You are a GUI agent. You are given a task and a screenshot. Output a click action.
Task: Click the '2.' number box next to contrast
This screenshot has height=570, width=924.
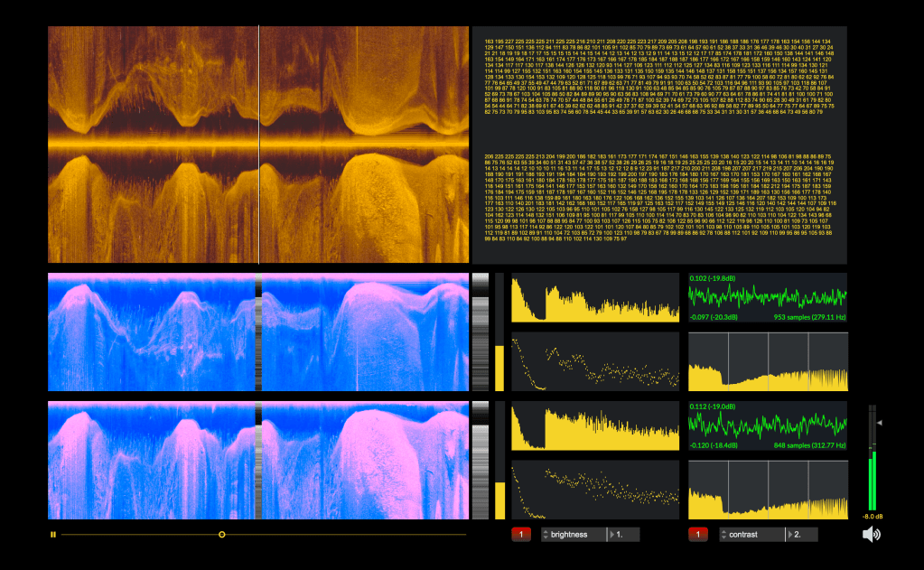click(x=803, y=535)
